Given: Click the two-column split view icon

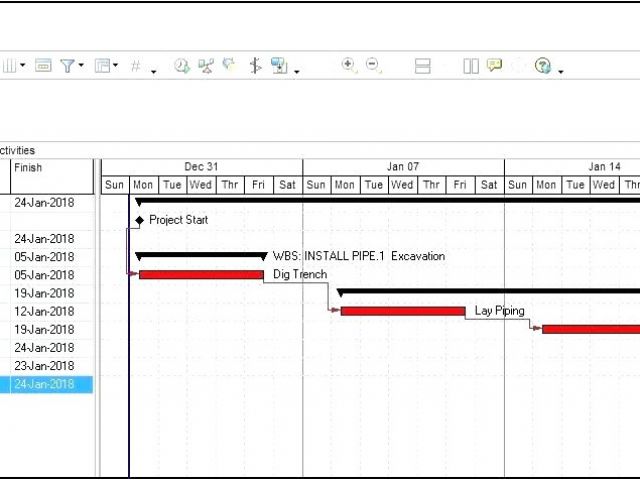Looking at the screenshot, I should coord(471,66).
